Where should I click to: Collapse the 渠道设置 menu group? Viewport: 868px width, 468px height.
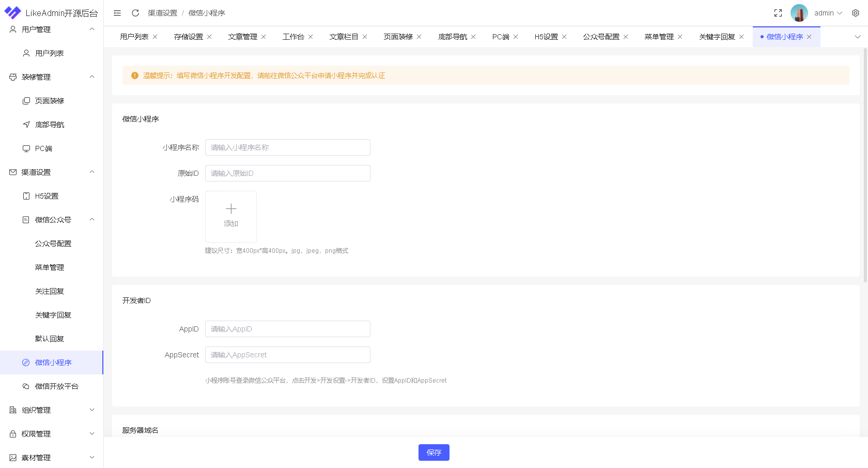click(52, 172)
